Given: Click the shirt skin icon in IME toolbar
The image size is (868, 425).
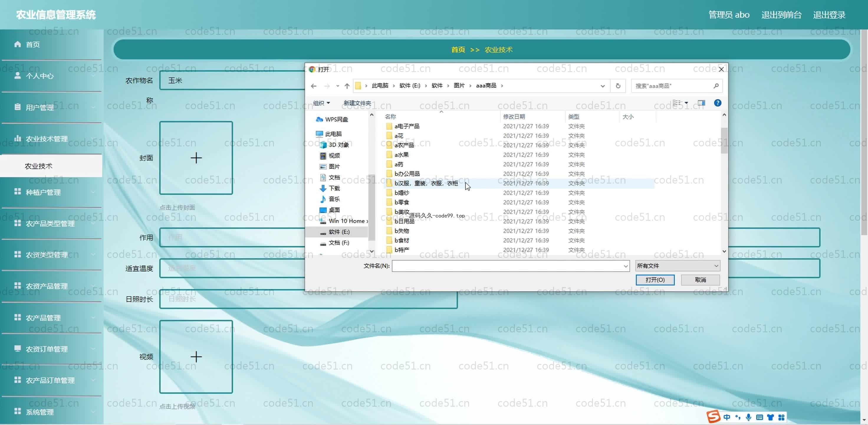Looking at the screenshot, I should (771, 417).
